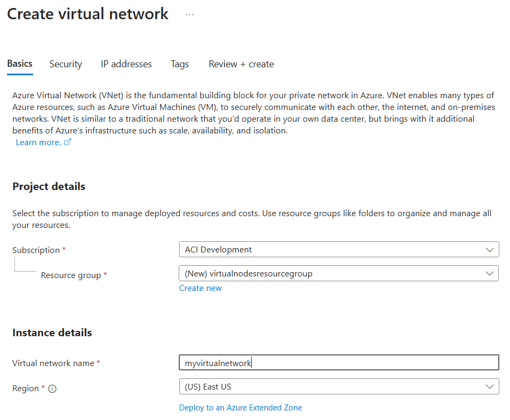
Task: Click the info icon next to Region
Action: (52, 389)
